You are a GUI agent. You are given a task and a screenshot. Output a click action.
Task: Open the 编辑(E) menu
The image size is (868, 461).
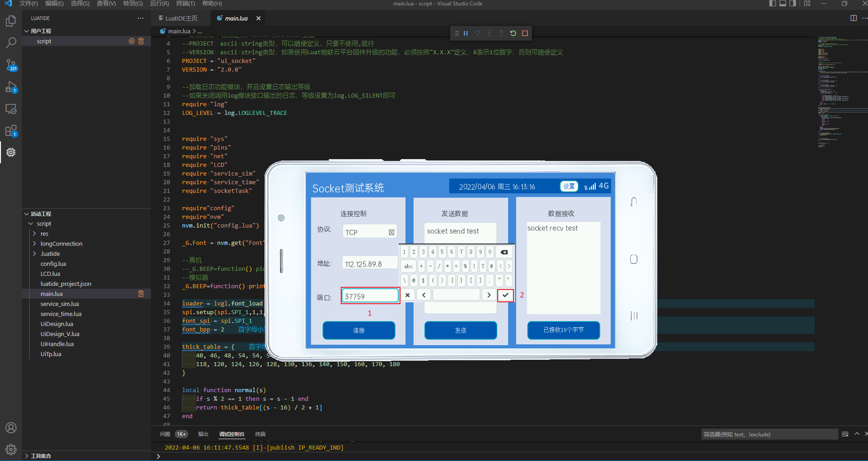54,4
